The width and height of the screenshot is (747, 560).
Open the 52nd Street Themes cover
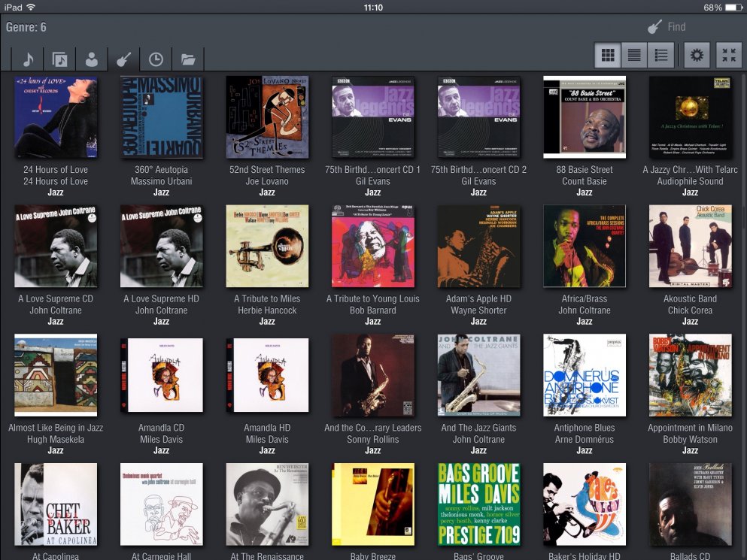coord(267,117)
